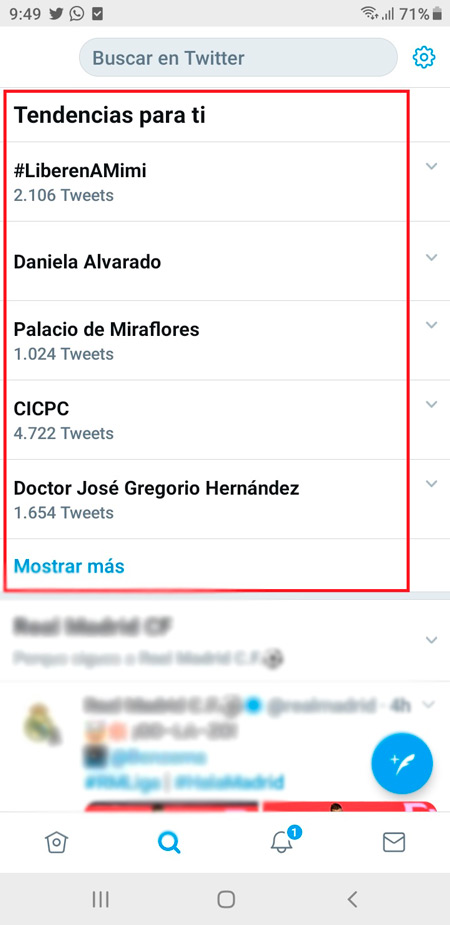Open the Android recent apps button
Image resolution: width=450 pixels, height=925 pixels.
tap(101, 899)
